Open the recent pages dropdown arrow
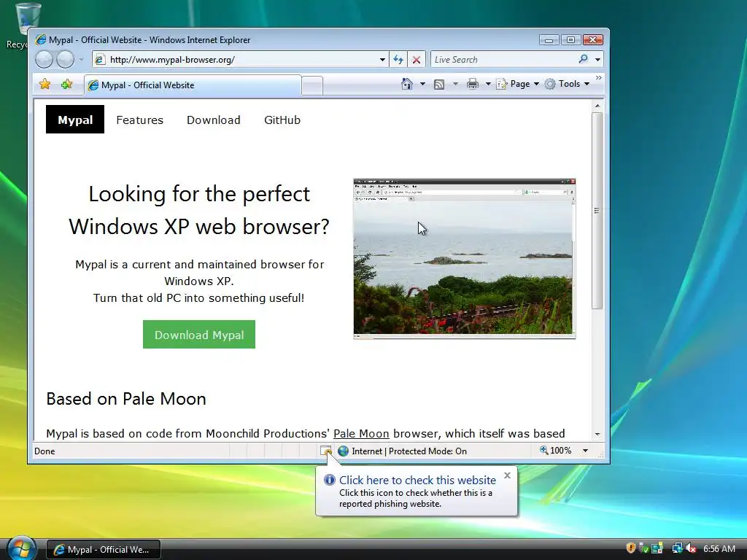The height and width of the screenshot is (560, 747). (x=82, y=60)
